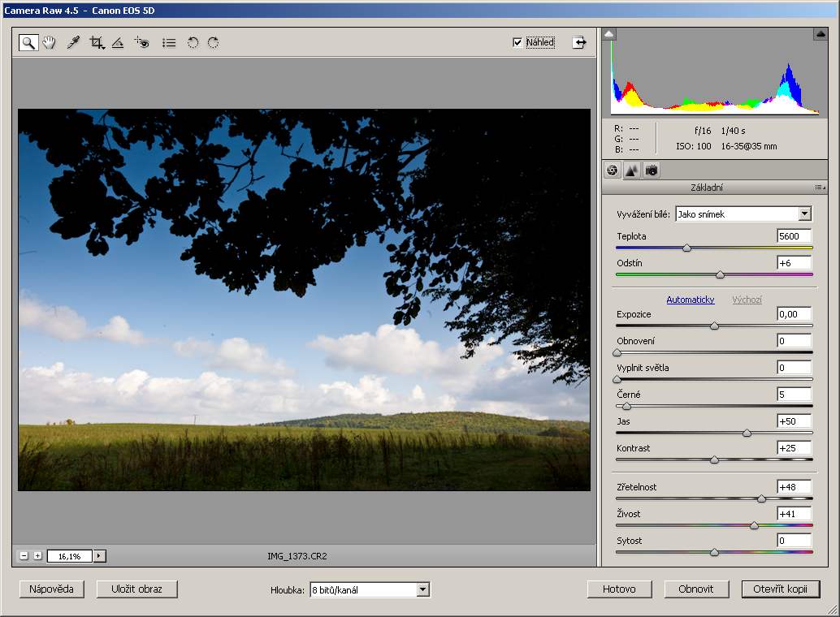Open the Vyvážení bílé dropdown

(804, 214)
